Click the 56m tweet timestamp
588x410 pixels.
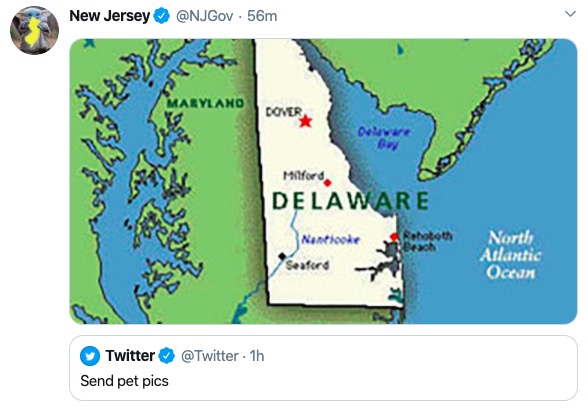[262, 16]
